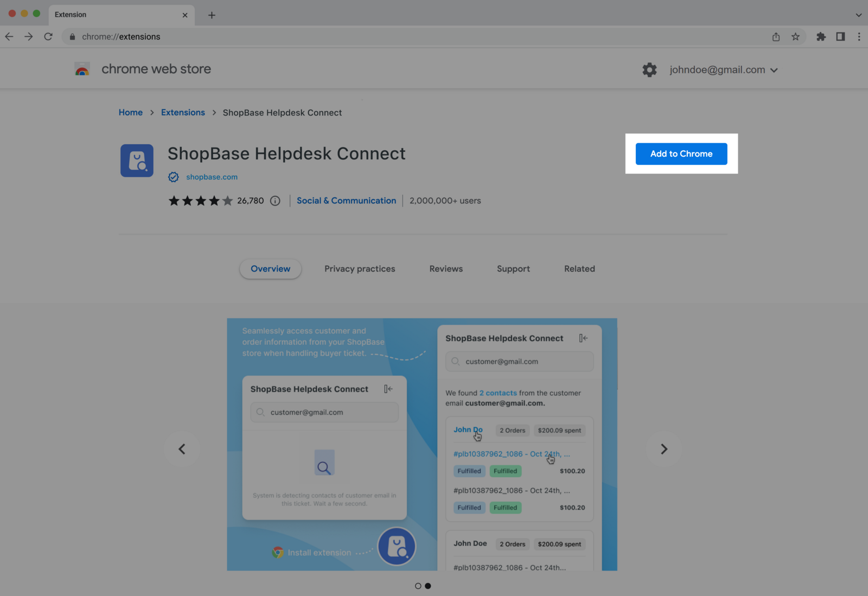Click the 26,780 ratings count
The height and width of the screenshot is (596, 868).
251,201
